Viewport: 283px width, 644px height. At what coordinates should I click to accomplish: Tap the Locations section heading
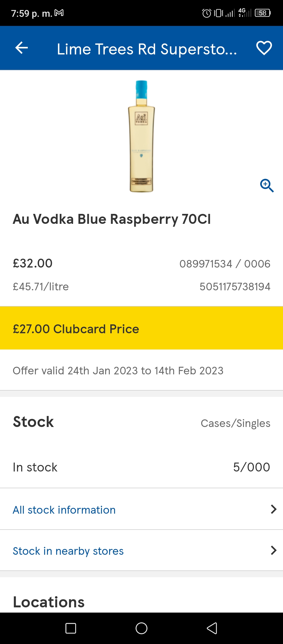click(x=49, y=602)
